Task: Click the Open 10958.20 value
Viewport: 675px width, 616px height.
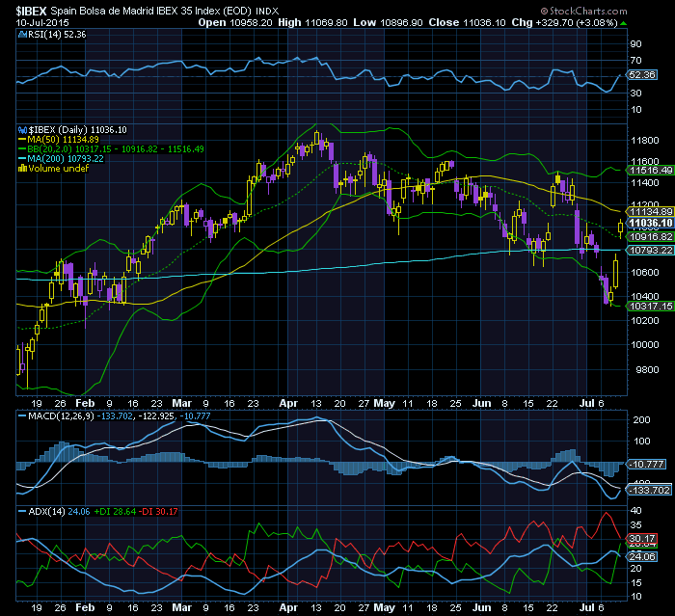Action: (235, 23)
